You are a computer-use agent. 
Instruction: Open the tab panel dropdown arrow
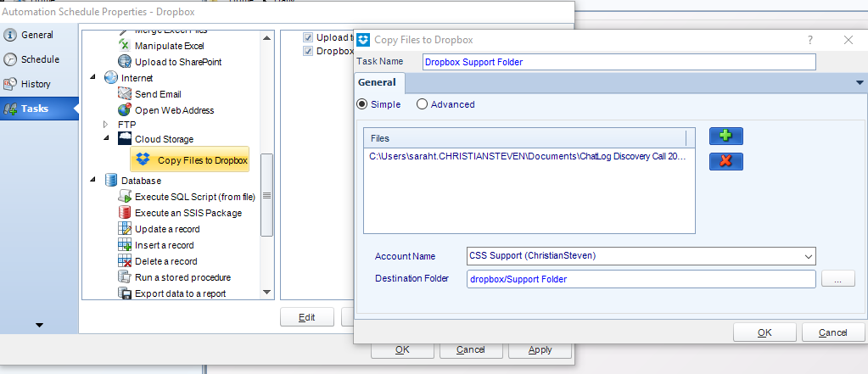click(x=860, y=83)
